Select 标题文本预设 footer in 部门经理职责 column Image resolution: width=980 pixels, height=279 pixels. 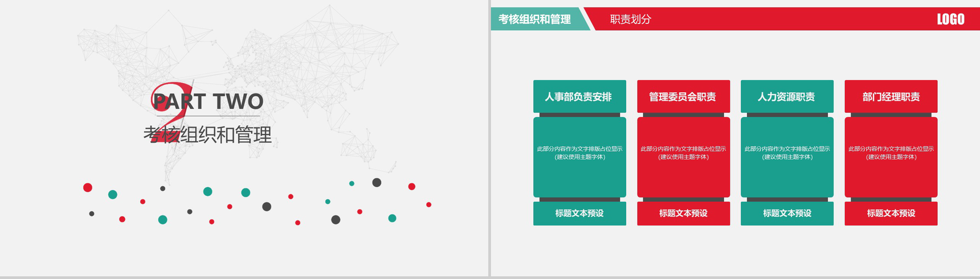[891, 214]
